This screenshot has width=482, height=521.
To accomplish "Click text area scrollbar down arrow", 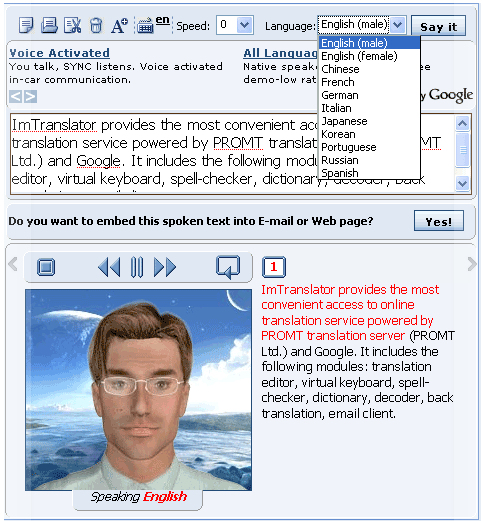I will coord(462,183).
